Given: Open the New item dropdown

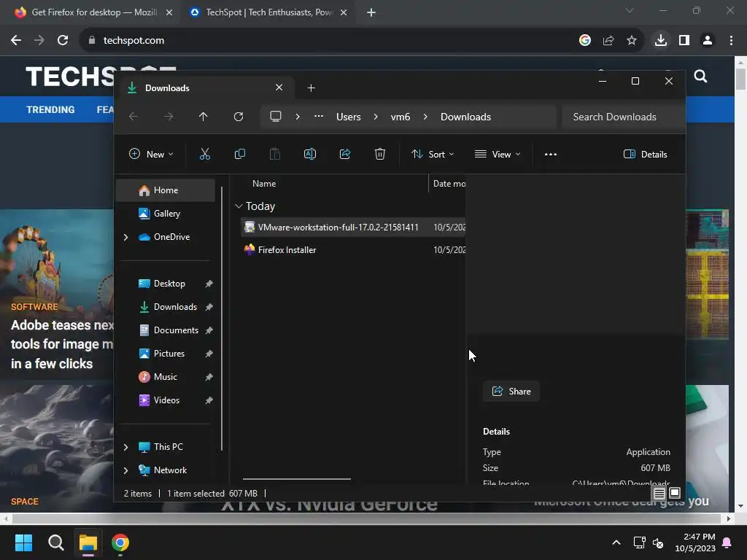Looking at the screenshot, I should 151,155.
